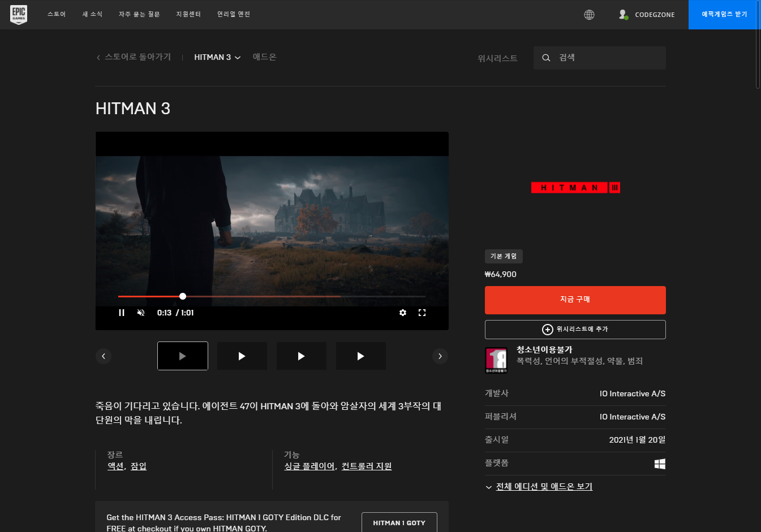761x532 pixels.
Task: Click the 0:13 / 1:01 time display
Action: click(x=175, y=313)
